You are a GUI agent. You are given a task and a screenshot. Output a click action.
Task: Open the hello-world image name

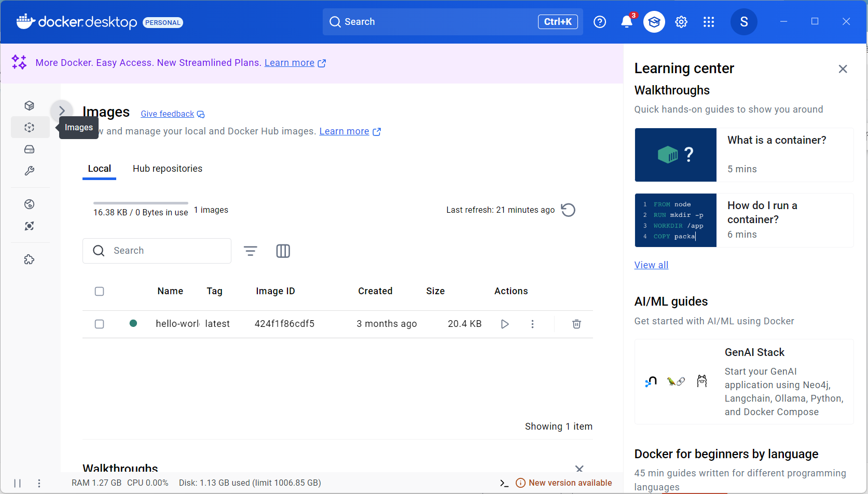177,324
